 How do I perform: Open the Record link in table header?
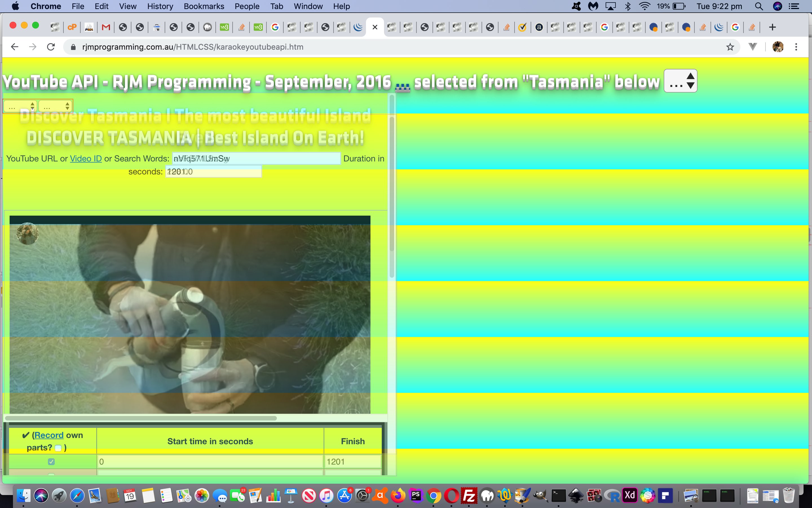[49, 435]
